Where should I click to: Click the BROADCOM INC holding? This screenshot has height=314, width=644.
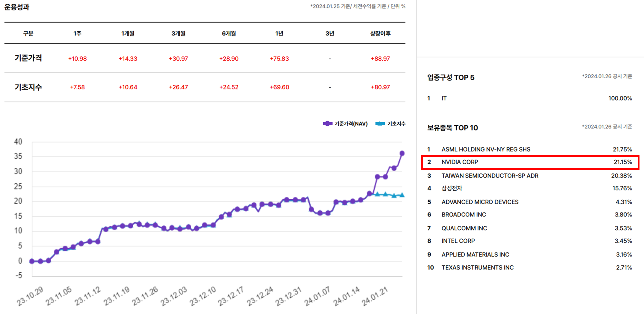(x=464, y=214)
